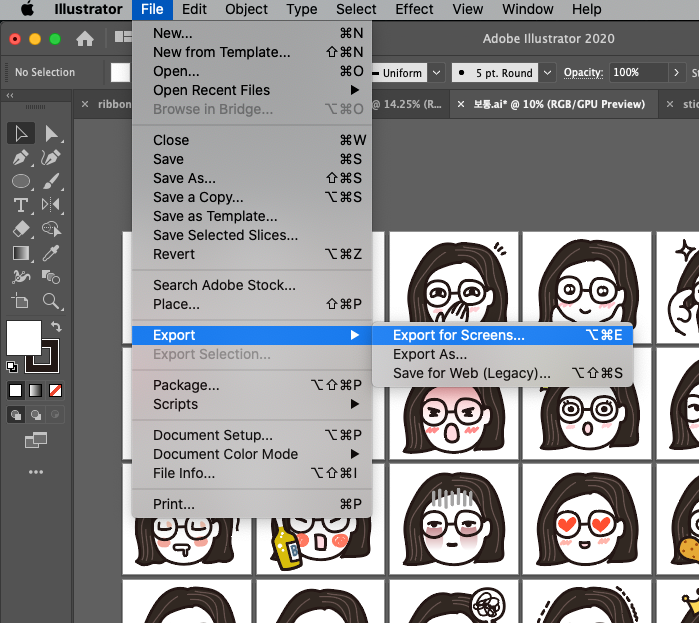
Task: Switch to the ribbon document tab
Action: [114, 104]
